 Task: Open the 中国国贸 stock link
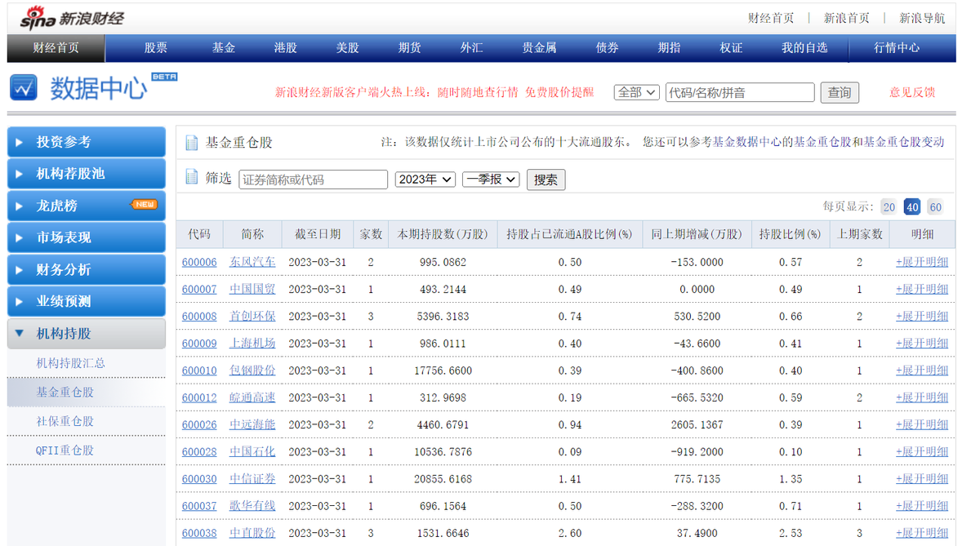point(252,289)
